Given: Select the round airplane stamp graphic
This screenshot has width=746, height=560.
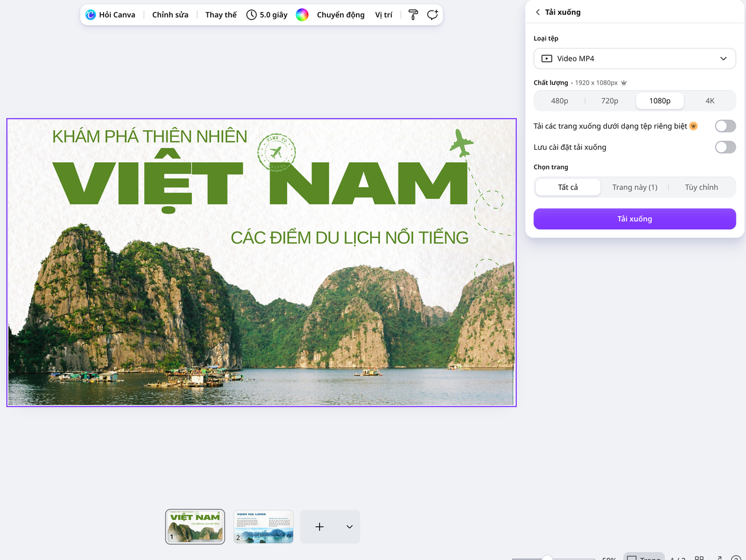Looking at the screenshot, I should pyautogui.click(x=276, y=153).
